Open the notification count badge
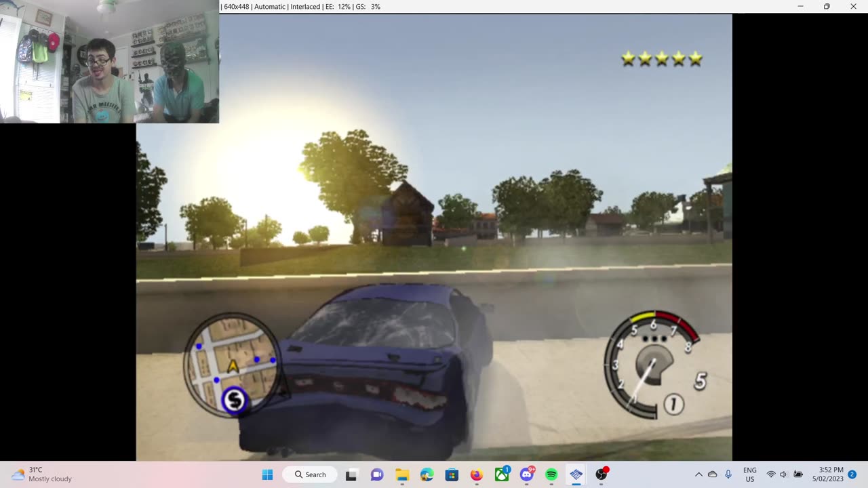868x488 pixels. click(852, 474)
